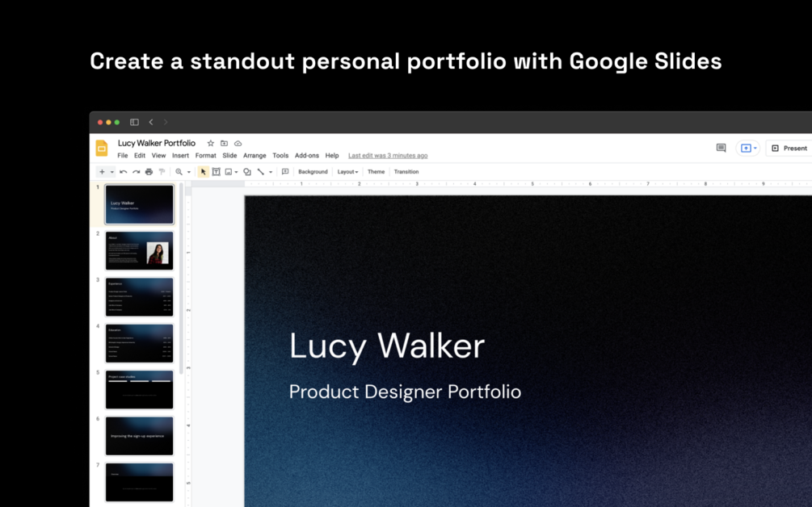The image size is (812, 507).
Task: Click the Google Slides home logo
Action: click(102, 148)
